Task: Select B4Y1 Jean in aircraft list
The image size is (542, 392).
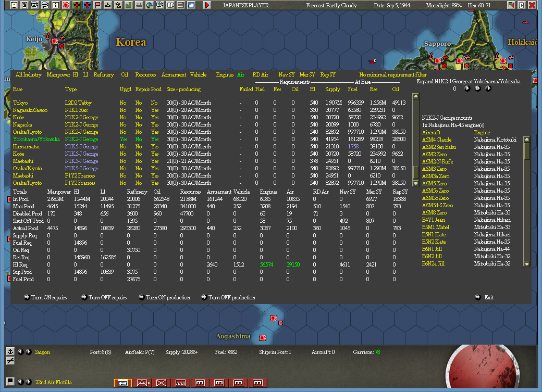Action: pyautogui.click(x=434, y=220)
